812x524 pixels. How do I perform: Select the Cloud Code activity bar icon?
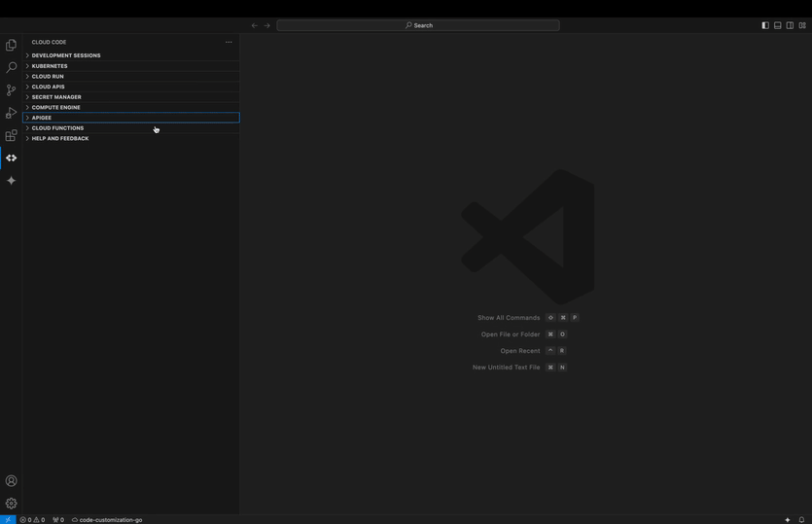tap(11, 157)
